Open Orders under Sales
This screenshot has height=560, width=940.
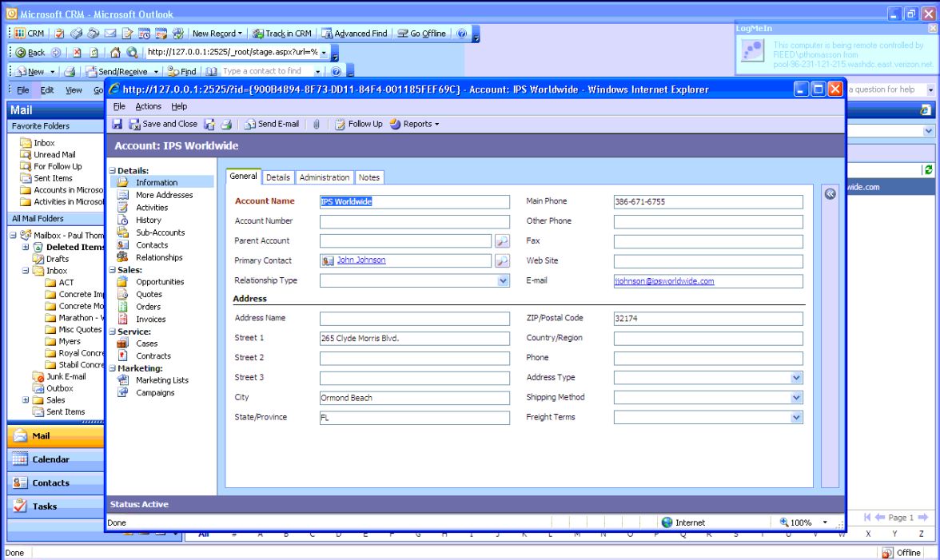point(148,307)
